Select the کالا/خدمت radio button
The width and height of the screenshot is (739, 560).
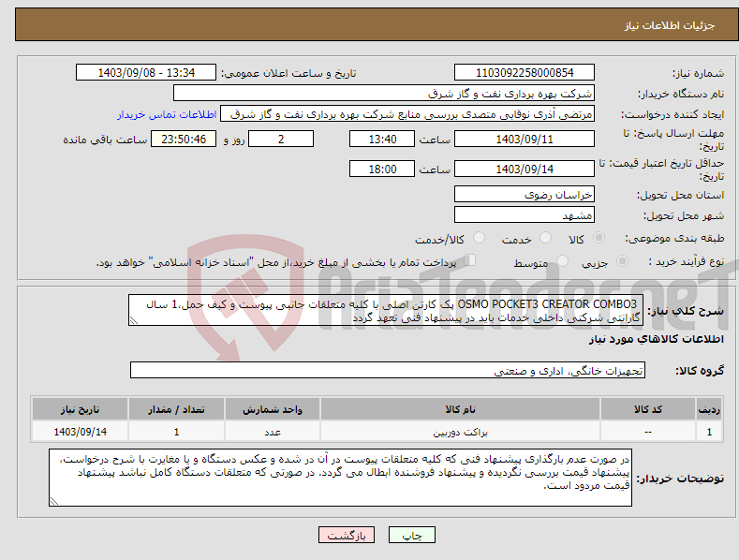479,238
